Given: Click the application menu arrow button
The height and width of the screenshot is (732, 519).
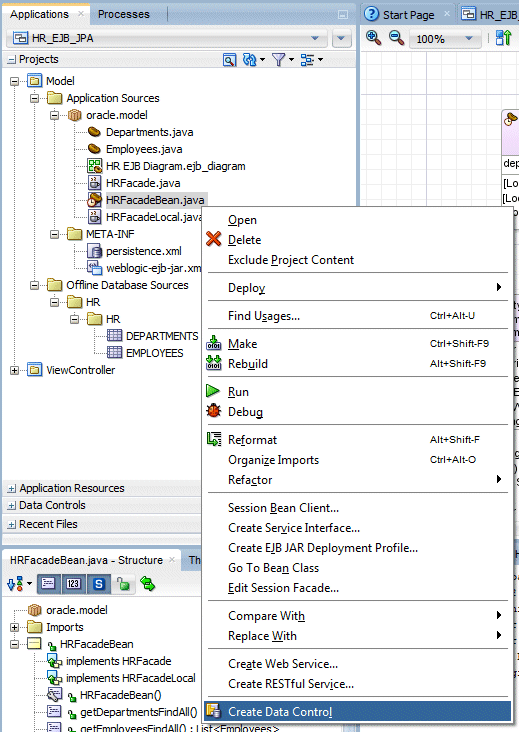Looking at the screenshot, I should tap(341, 38).
